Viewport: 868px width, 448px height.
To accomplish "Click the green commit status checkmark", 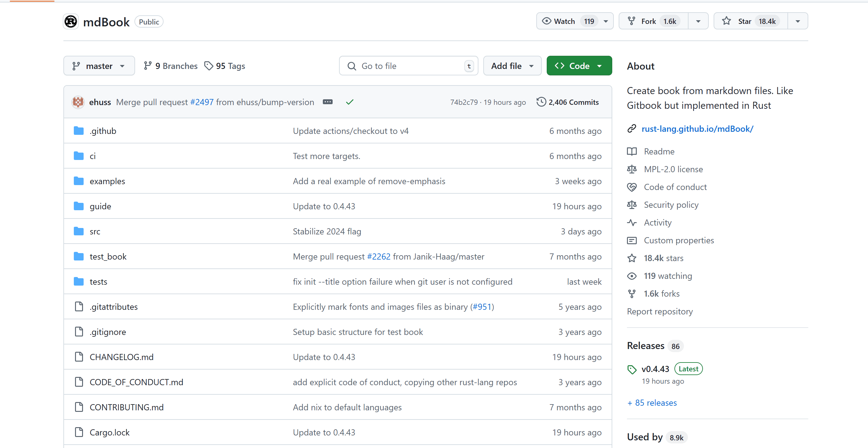I will click(x=349, y=102).
